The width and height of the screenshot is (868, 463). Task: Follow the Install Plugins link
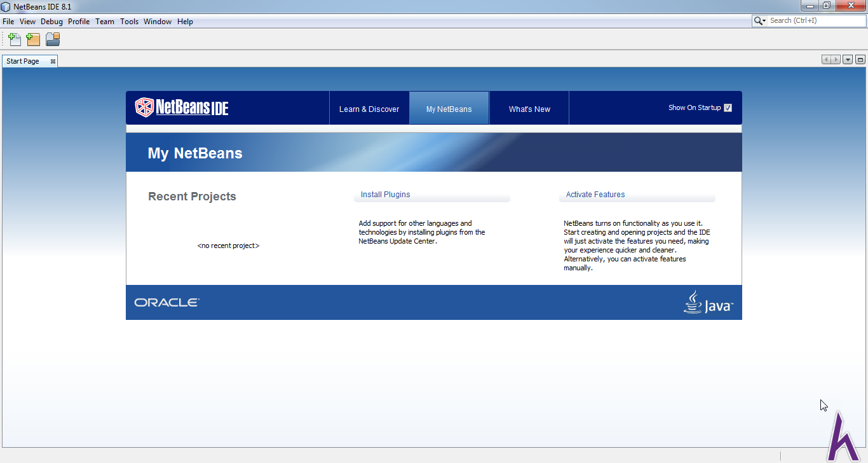tap(385, 194)
